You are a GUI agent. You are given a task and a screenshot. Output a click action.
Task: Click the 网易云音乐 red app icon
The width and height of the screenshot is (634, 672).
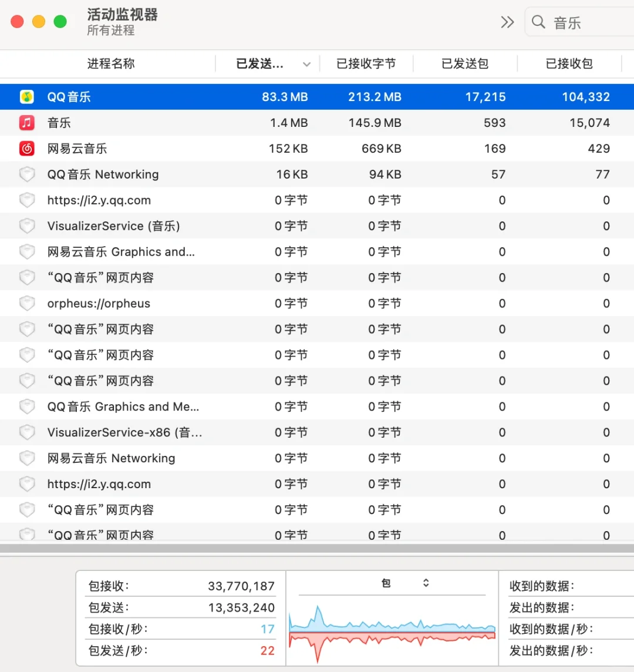click(x=26, y=148)
